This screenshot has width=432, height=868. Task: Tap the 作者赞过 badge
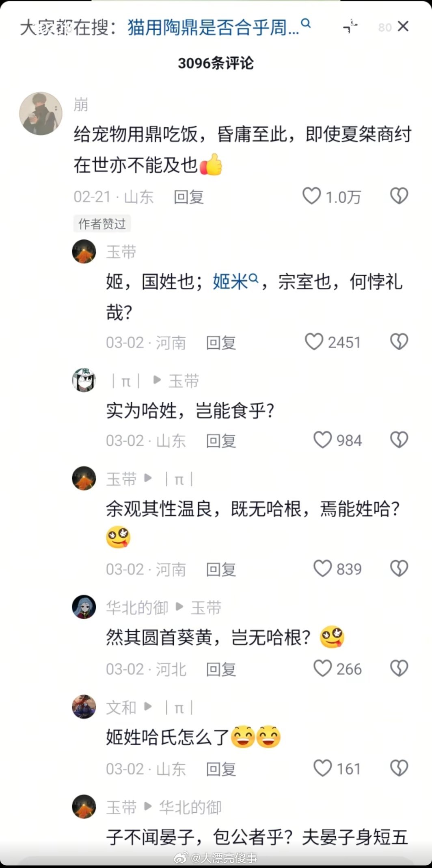(102, 224)
